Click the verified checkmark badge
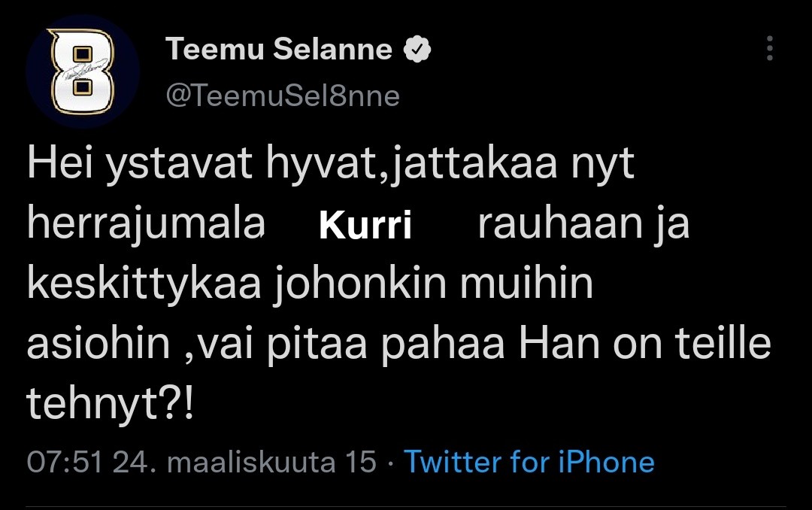812x510 pixels. click(x=417, y=50)
